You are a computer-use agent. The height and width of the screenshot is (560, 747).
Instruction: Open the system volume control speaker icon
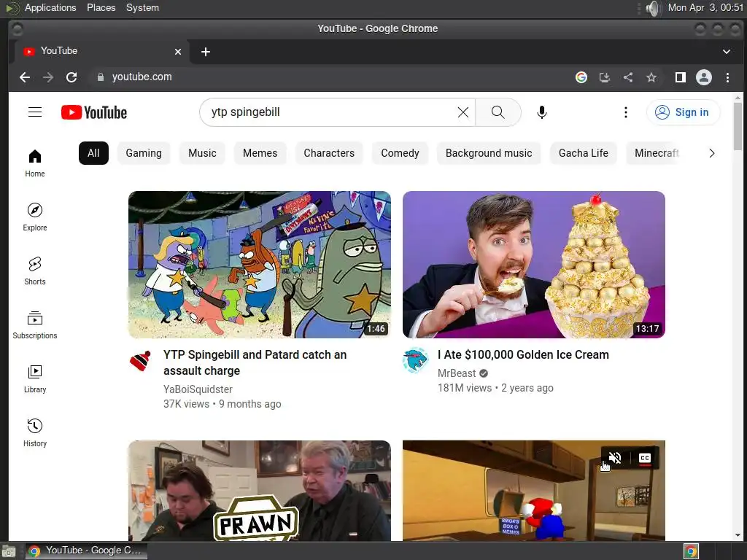pyautogui.click(x=654, y=8)
